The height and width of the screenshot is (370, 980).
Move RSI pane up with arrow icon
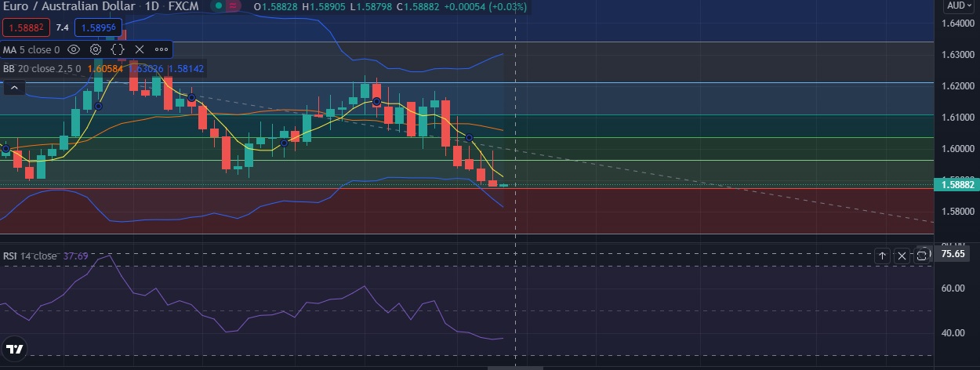tap(882, 256)
